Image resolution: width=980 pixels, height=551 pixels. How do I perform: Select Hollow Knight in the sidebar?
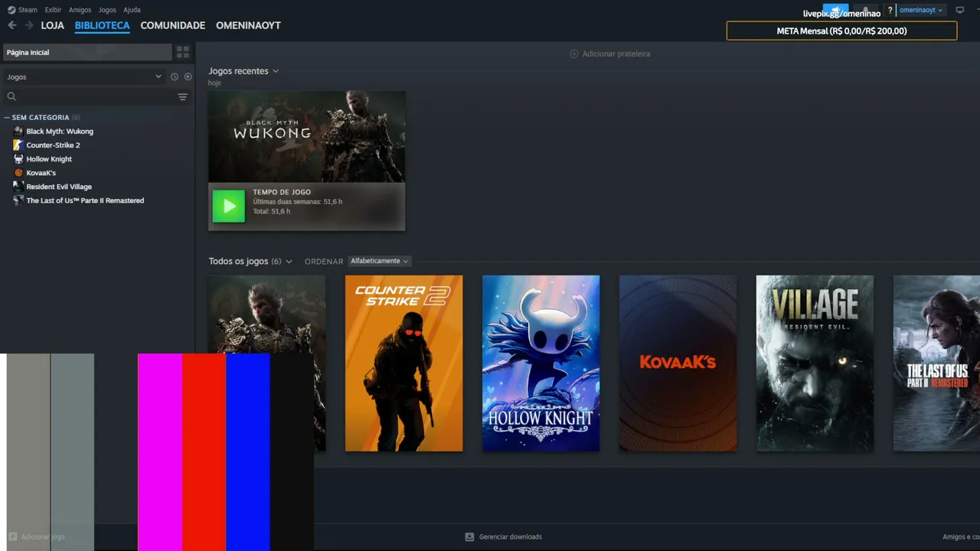pyautogui.click(x=49, y=159)
